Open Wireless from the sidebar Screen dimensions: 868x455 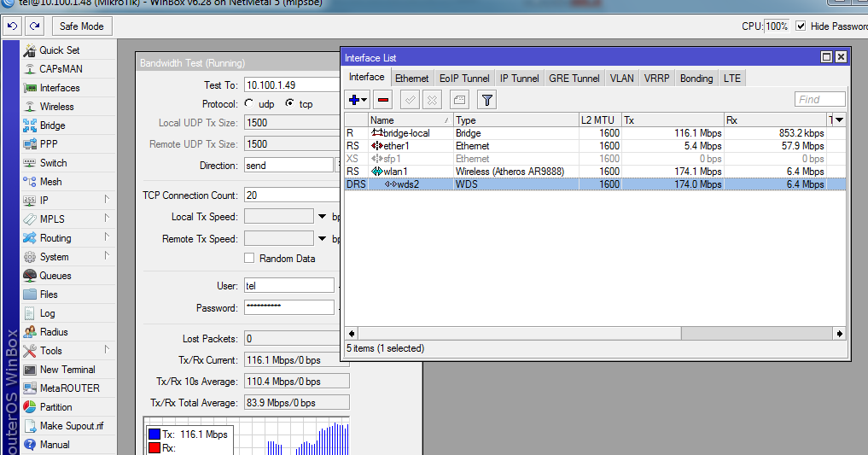point(56,107)
